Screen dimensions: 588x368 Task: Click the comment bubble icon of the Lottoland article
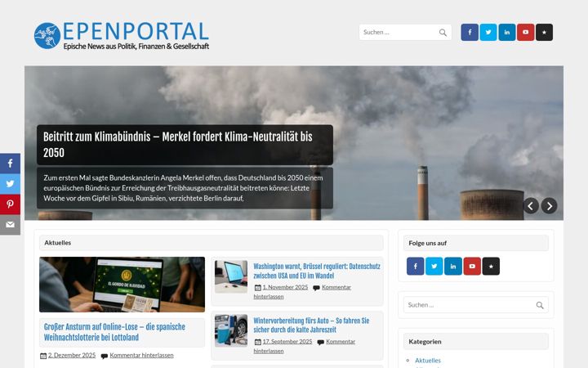(105, 356)
